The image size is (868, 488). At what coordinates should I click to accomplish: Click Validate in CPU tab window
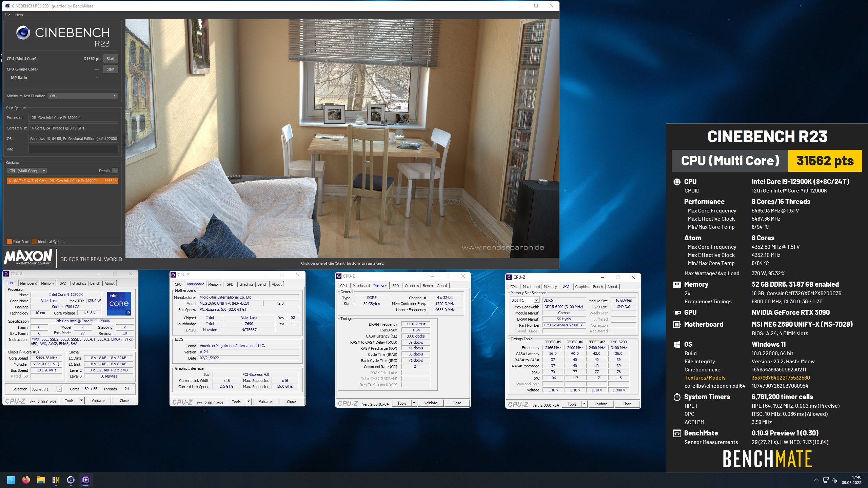[x=98, y=401]
